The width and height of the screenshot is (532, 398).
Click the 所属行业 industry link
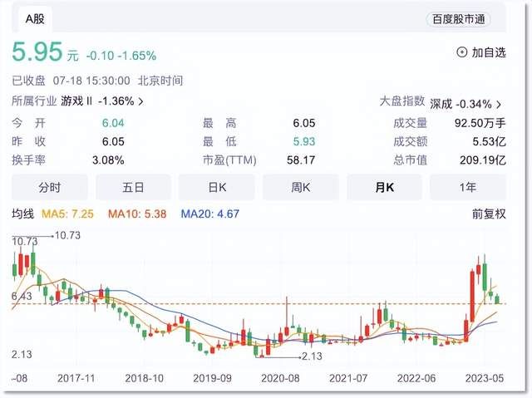click(35, 101)
